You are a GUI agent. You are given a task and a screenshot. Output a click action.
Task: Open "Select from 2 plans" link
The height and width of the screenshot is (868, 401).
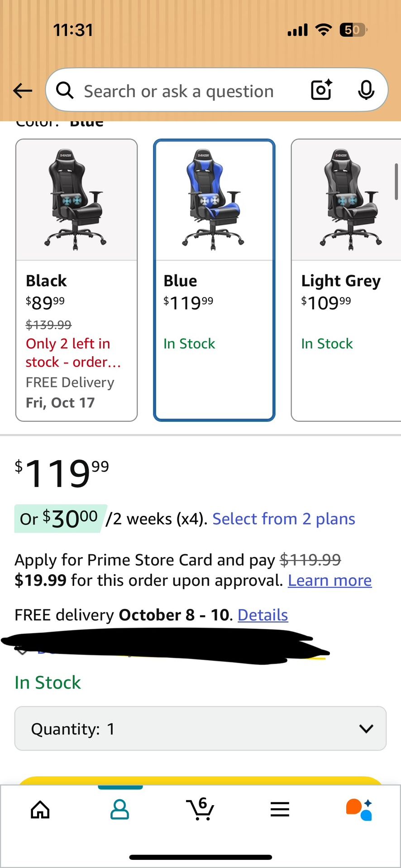coord(284,519)
